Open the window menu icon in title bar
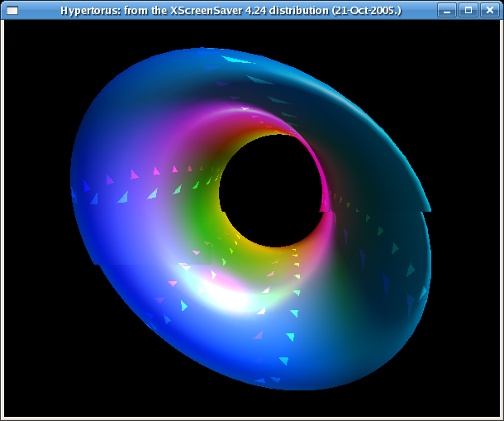504x421 pixels. [12, 10]
